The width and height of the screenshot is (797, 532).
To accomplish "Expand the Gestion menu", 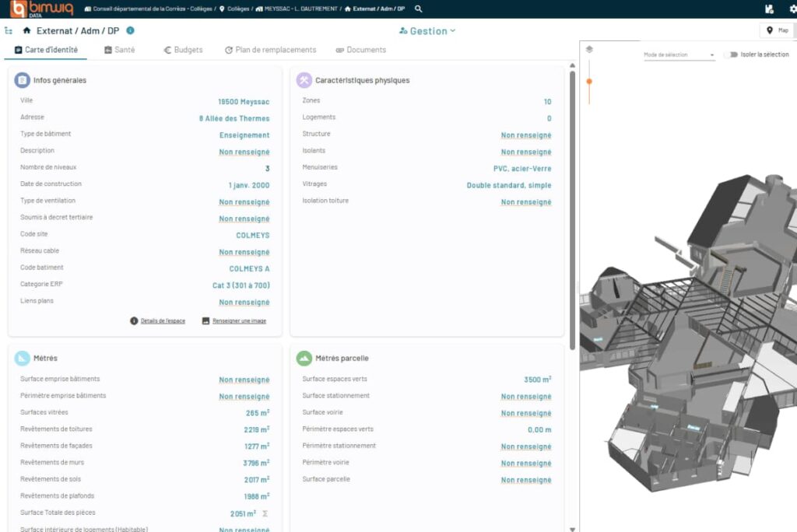I will click(x=427, y=32).
